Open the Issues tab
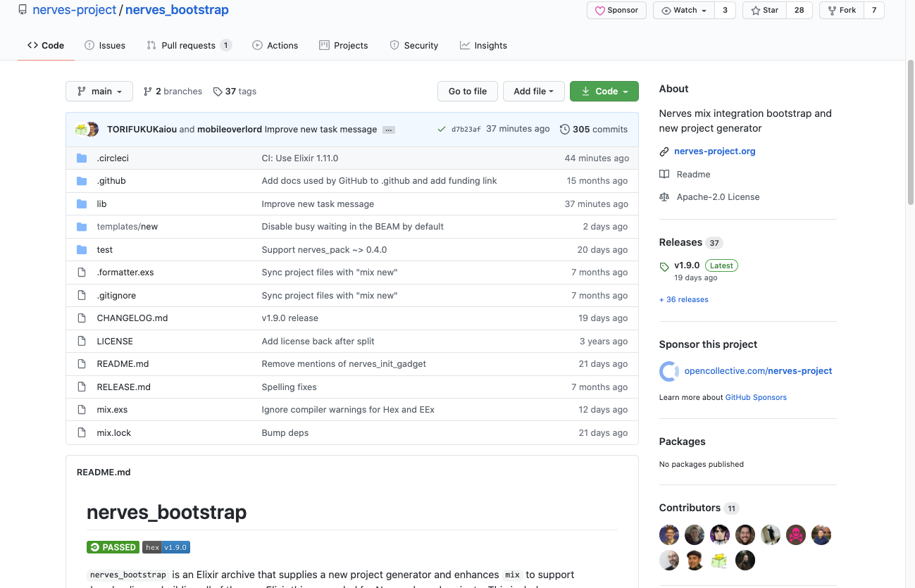Image resolution: width=915 pixels, height=588 pixels. (x=105, y=45)
